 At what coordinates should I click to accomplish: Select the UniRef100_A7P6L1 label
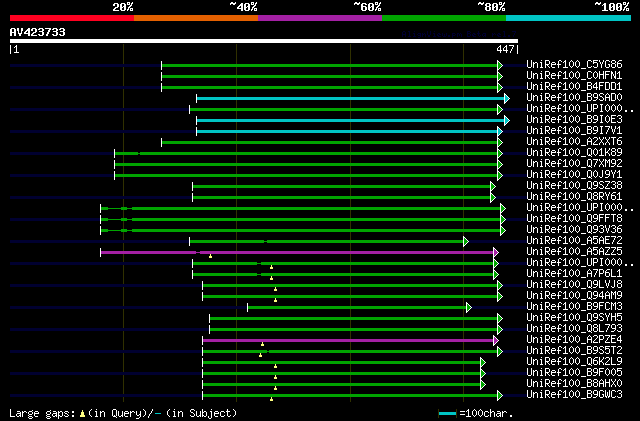point(574,273)
